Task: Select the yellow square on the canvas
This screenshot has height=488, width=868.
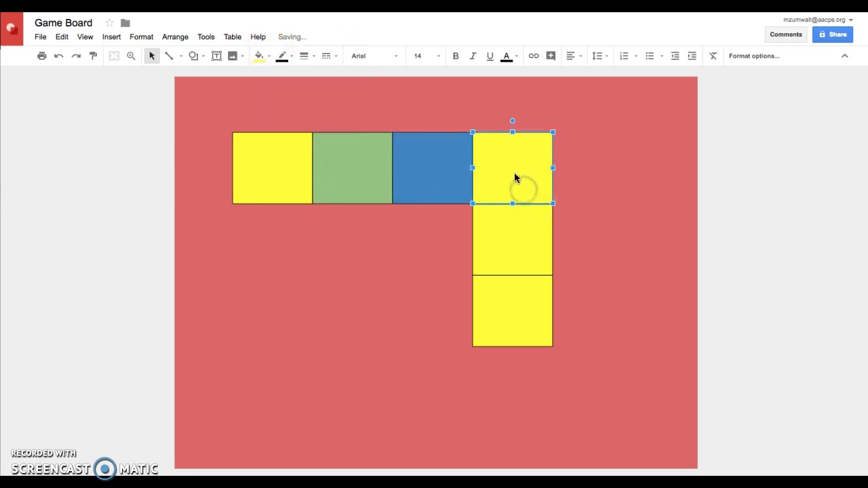Action: [272, 167]
